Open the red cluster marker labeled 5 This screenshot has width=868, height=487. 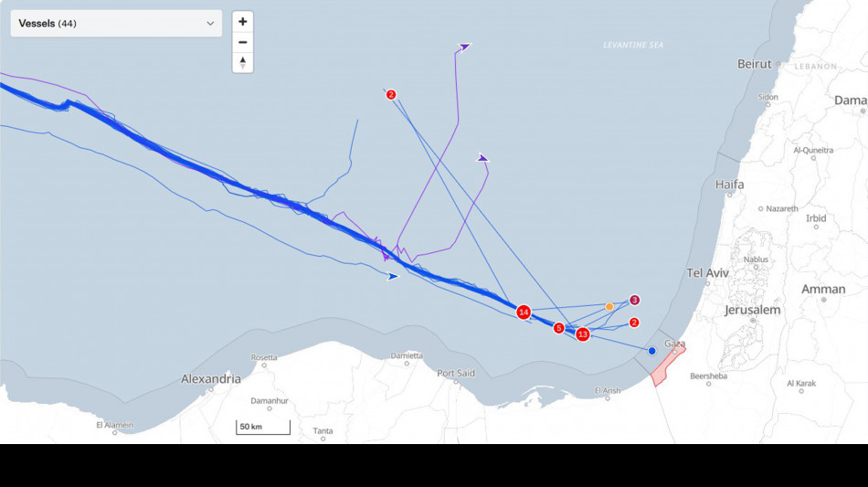click(558, 328)
